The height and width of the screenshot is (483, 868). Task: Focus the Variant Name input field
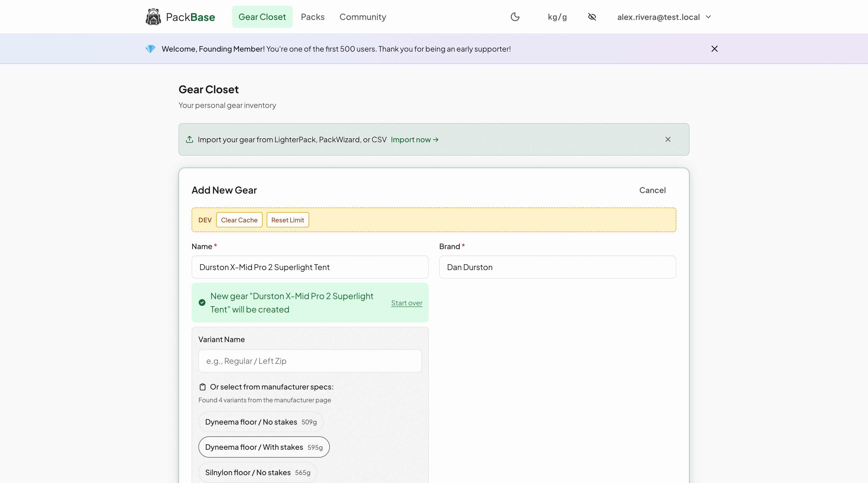[x=310, y=361]
